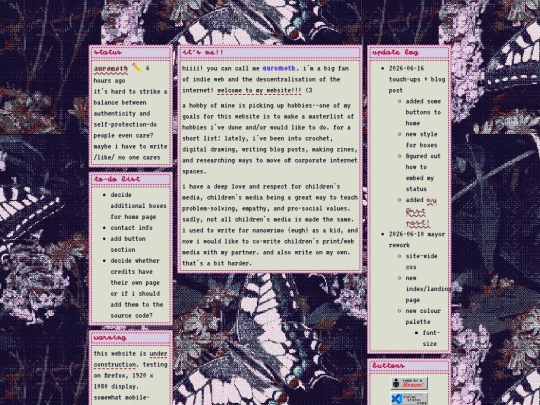
Task: Click 'figured out how to embed my status'
Action: (423, 172)
